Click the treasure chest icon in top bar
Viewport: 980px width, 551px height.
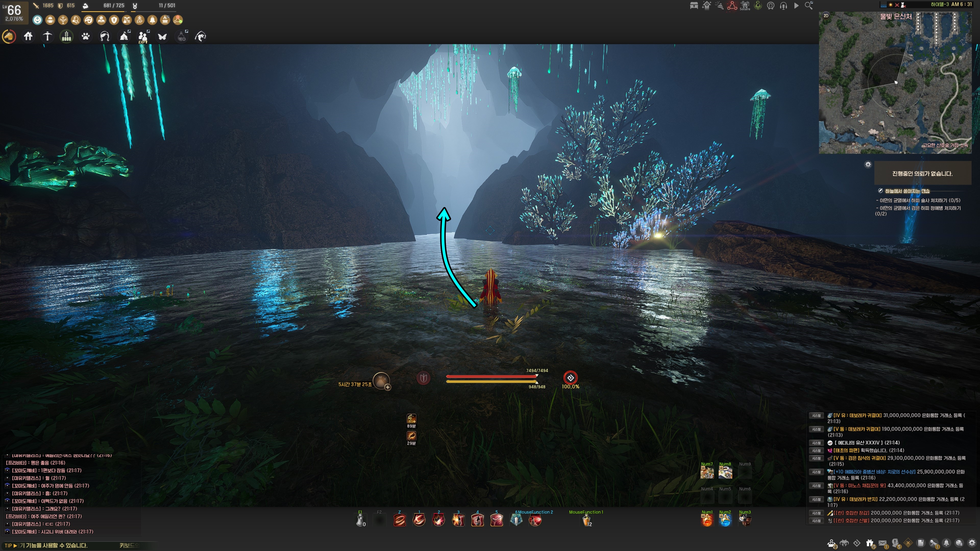(694, 6)
